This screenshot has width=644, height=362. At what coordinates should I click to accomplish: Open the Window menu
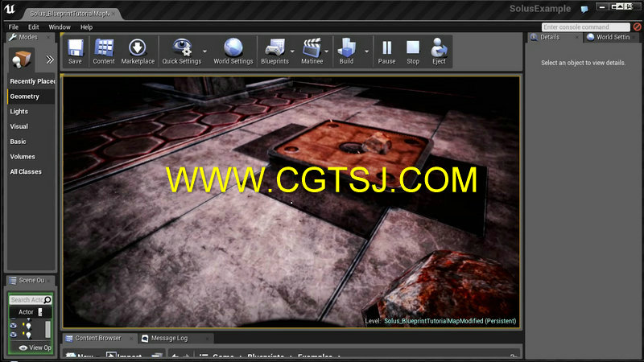60,27
